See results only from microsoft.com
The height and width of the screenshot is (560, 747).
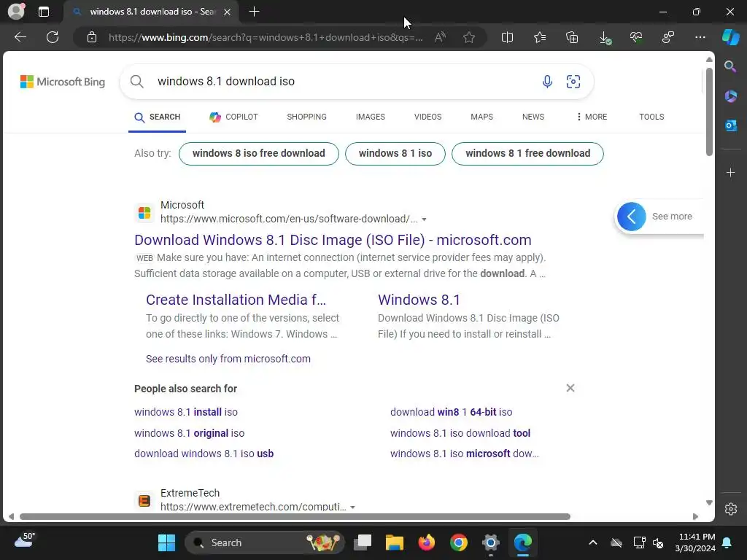[x=228, y=359]
